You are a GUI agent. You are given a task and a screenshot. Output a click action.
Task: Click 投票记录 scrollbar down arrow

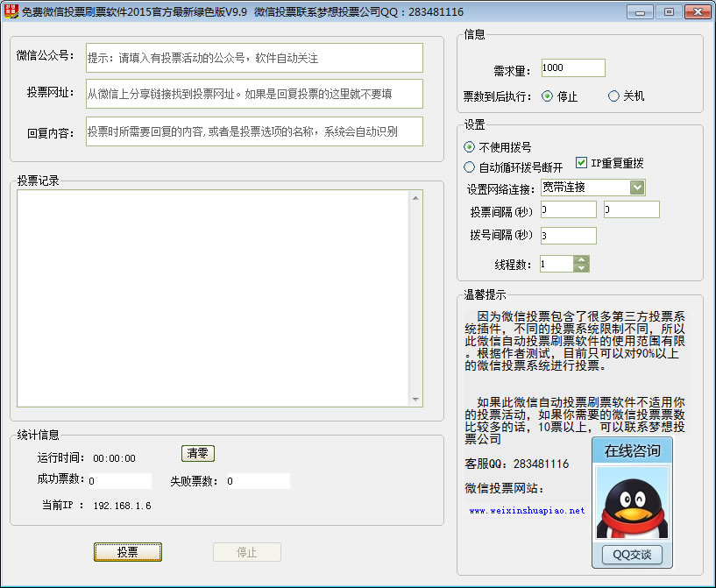[x=415, y=399]
